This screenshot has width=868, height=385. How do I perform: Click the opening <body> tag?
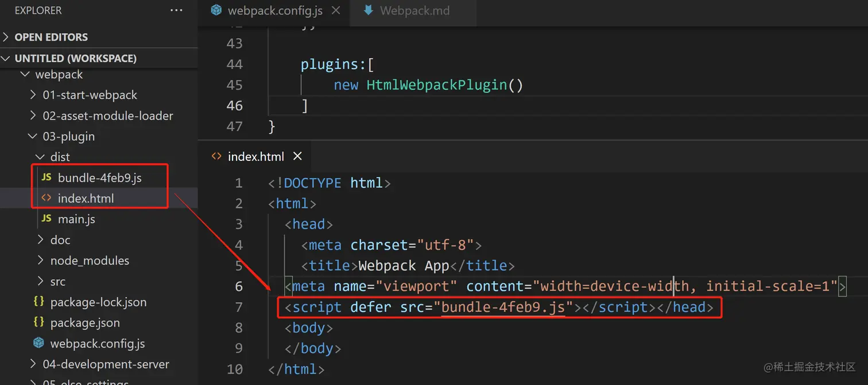click(308, 328)
